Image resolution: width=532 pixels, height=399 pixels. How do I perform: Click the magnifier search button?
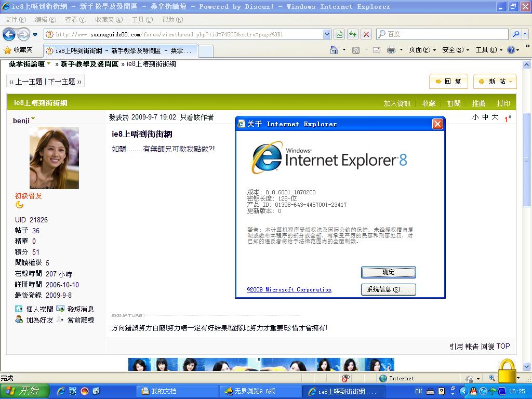click(516, 34)
